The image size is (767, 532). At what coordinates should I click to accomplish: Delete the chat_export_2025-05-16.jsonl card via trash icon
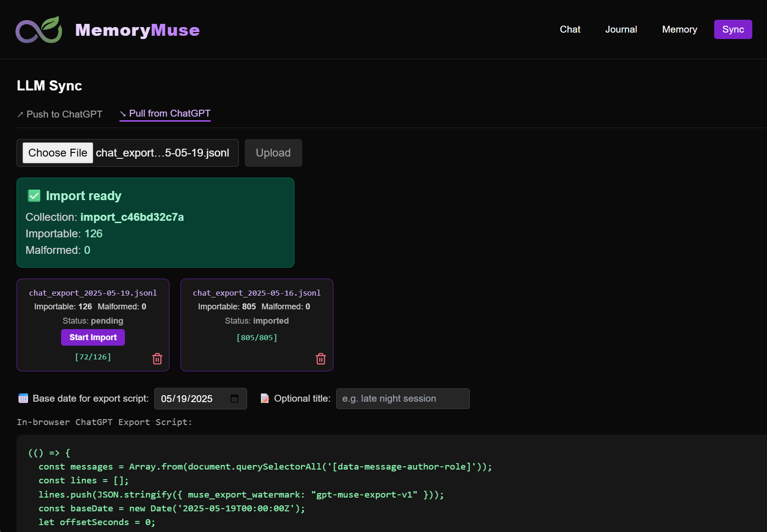pyautogui.click(x=321, y=358)
